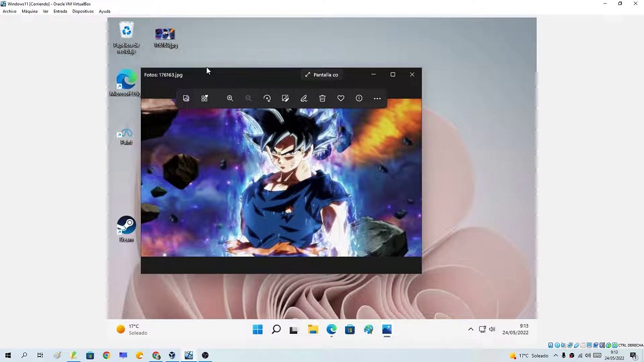
Task: Open the VM clock showing 24/05/2022
Action: pyautogui.click(x=515, y=329)
